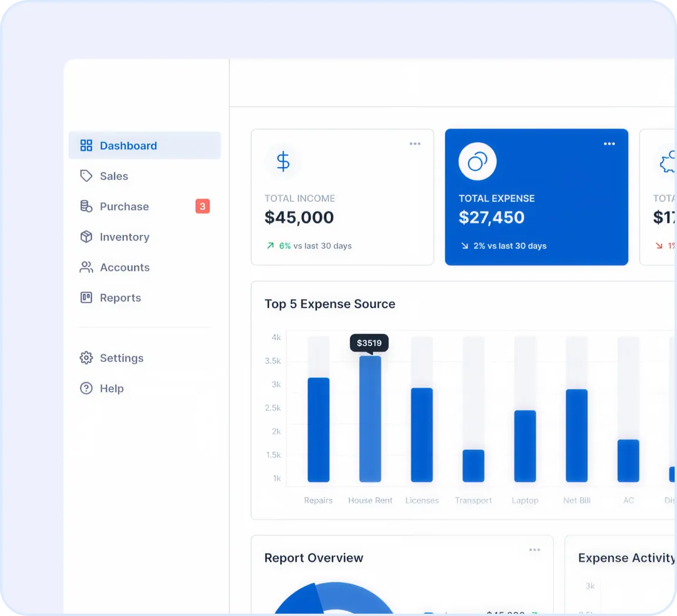677x616 pixels.
Task: Switch to Accounts
Action: tap(145, 267)
